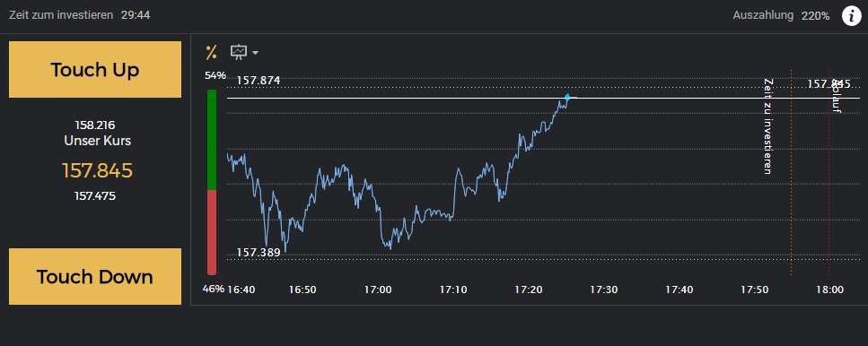Click the 157.845 Unser Kurs value
The height and width of the screenshot is (346, 868).
pyautogui.click(x=98, y=171)
